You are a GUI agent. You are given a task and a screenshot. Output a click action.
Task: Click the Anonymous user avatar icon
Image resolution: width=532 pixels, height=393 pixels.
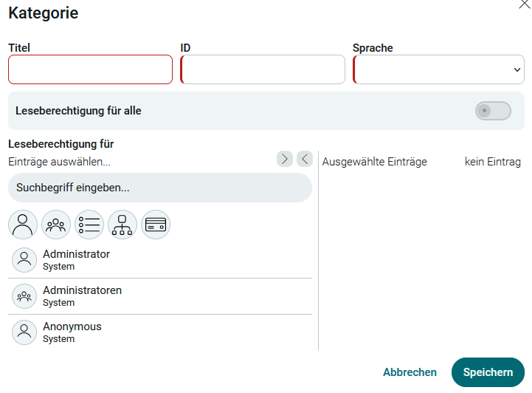(x=24, y=332)
